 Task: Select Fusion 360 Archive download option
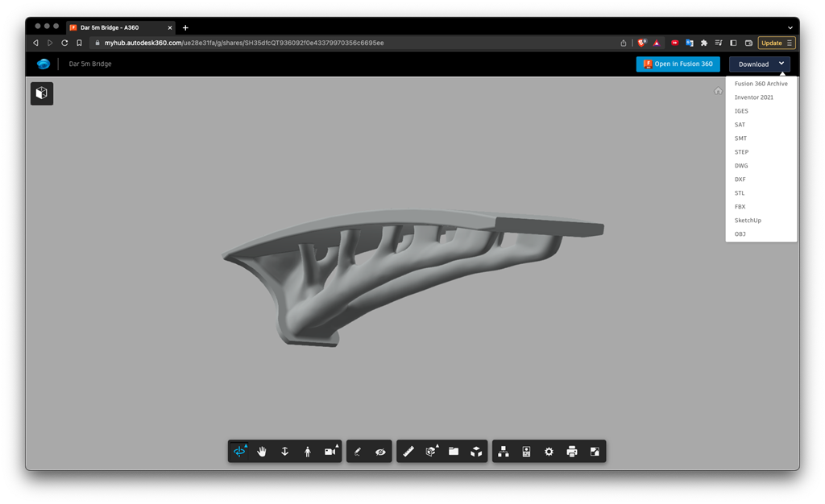[x=761, y=84]
